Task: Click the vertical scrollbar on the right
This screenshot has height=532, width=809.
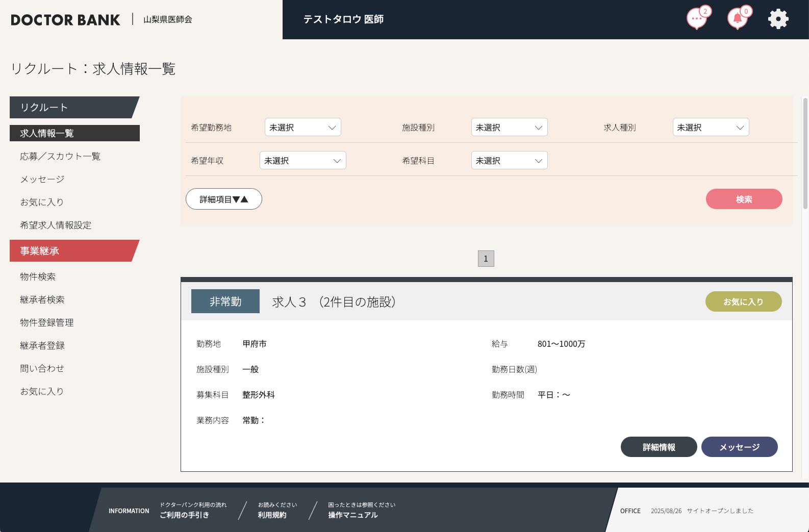Action: [x=805, y=153]
